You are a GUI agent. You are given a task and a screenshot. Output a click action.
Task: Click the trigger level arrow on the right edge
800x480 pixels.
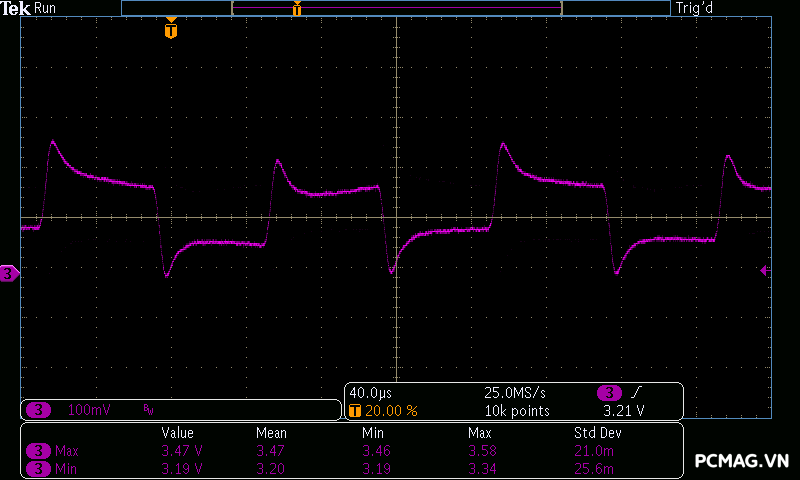pos(765,270)
